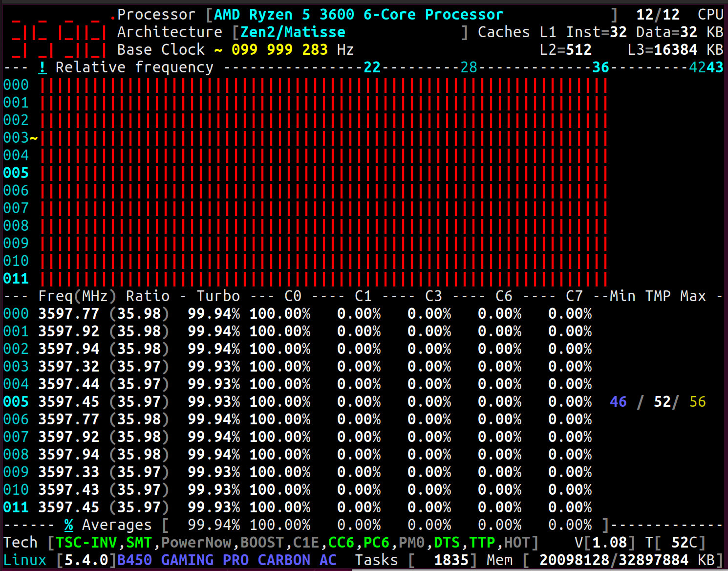The image size is (728, 571).
Task: Click the '%' symbol before Averages
Action: (x=69, y=525)
